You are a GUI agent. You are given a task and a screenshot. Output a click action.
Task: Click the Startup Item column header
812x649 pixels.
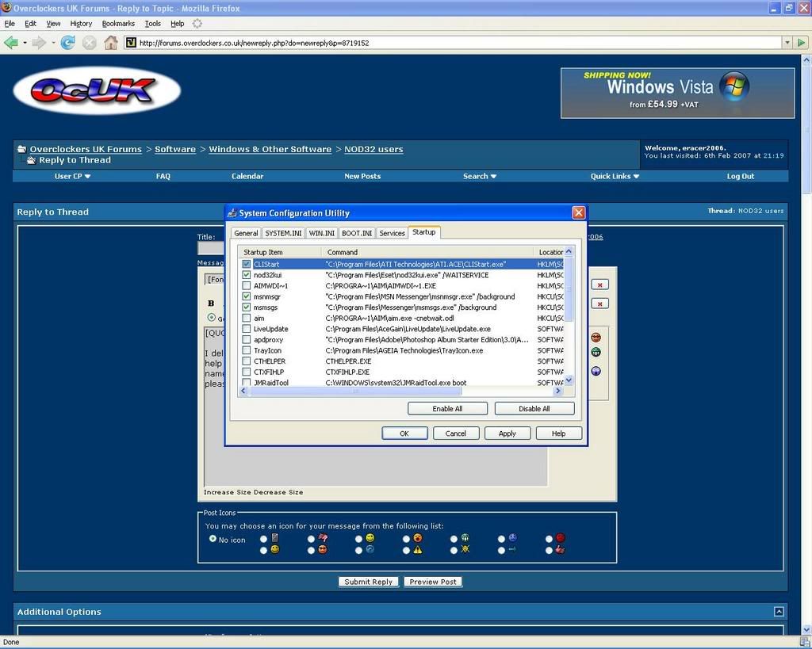pyautogui.click(x=280, y=252)
